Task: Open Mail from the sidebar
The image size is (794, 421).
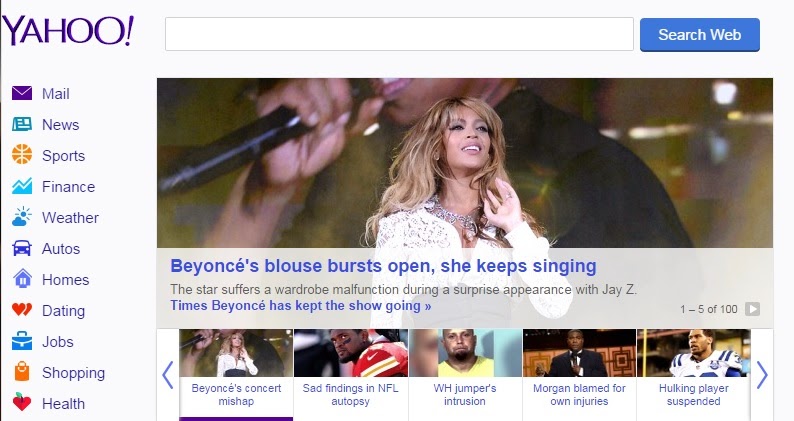Action: [x=56, y=94]
